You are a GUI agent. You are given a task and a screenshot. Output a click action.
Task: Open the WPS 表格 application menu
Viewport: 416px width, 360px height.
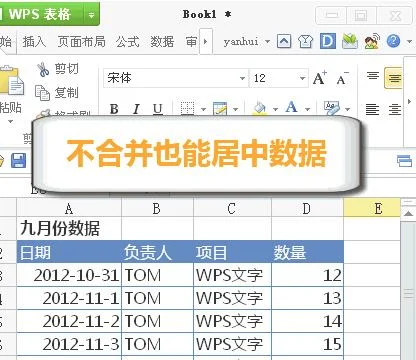[41, 14]
